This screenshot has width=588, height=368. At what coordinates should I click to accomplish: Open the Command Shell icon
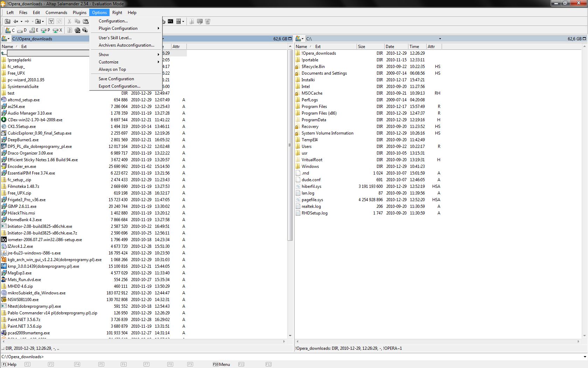[x=170, y=21]
